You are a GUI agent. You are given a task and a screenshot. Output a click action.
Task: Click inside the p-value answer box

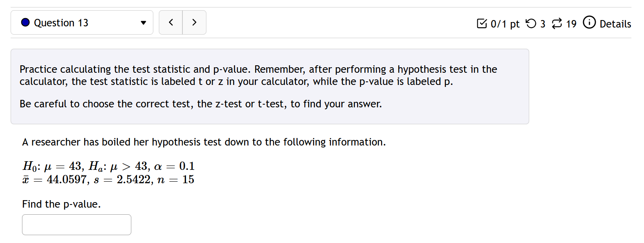[x=76, y=225]
